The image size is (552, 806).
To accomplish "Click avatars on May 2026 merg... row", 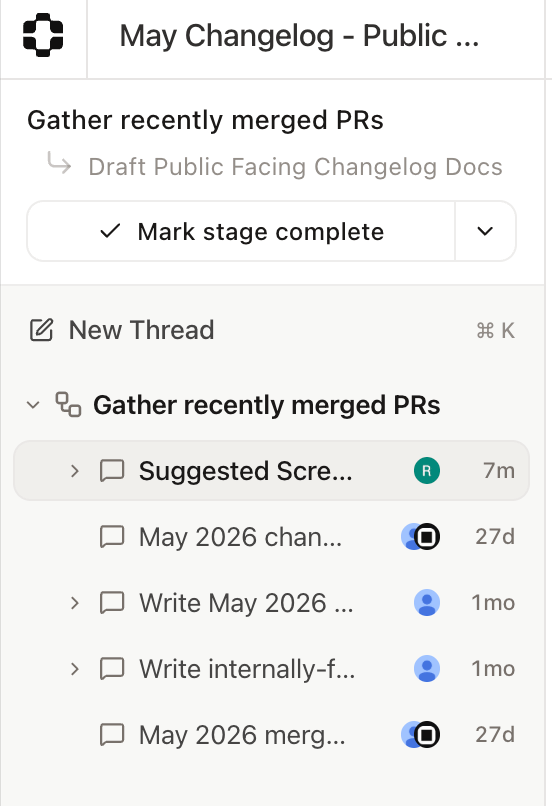I will pyautogui.click(x=420, y=735).
